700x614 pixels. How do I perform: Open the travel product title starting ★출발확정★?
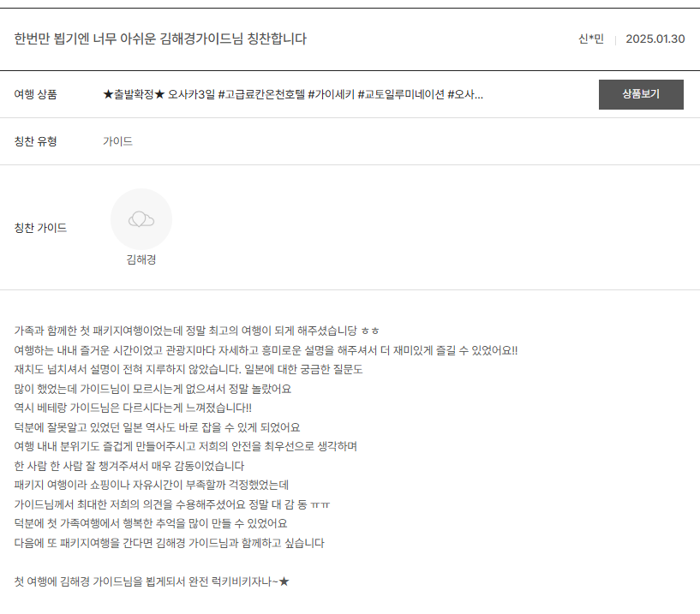pos(293,94)
